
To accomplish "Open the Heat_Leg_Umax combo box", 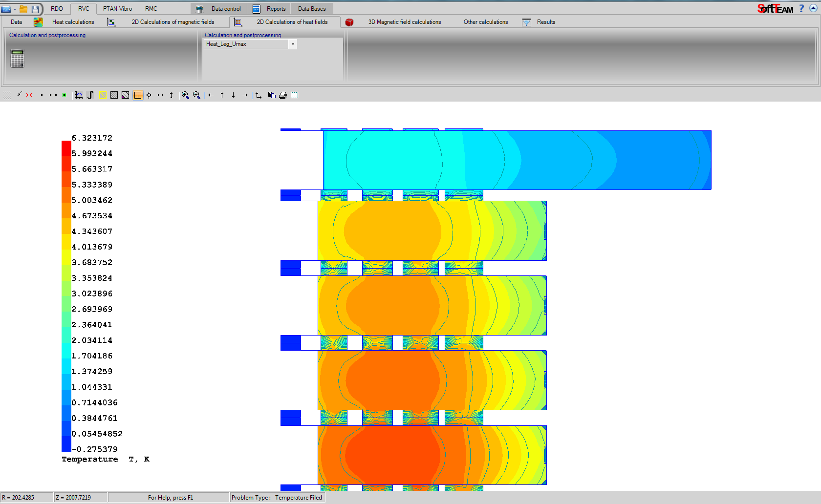I will click(250, 44).
